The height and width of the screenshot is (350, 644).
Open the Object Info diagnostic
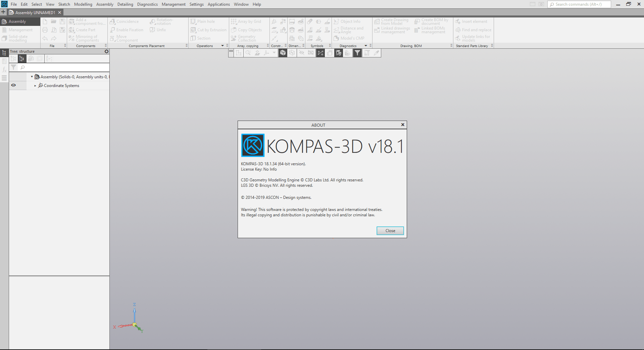click(347, 21)
